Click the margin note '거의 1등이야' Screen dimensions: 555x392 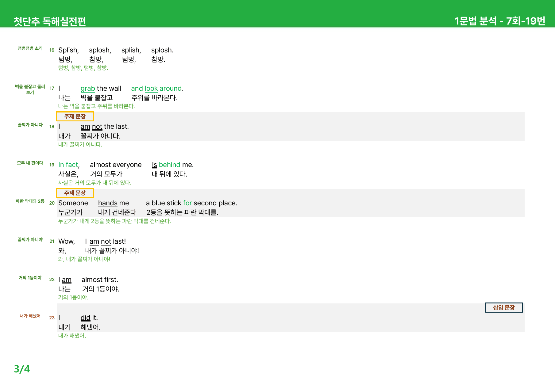pyautogui.click(x=30, y=278)
